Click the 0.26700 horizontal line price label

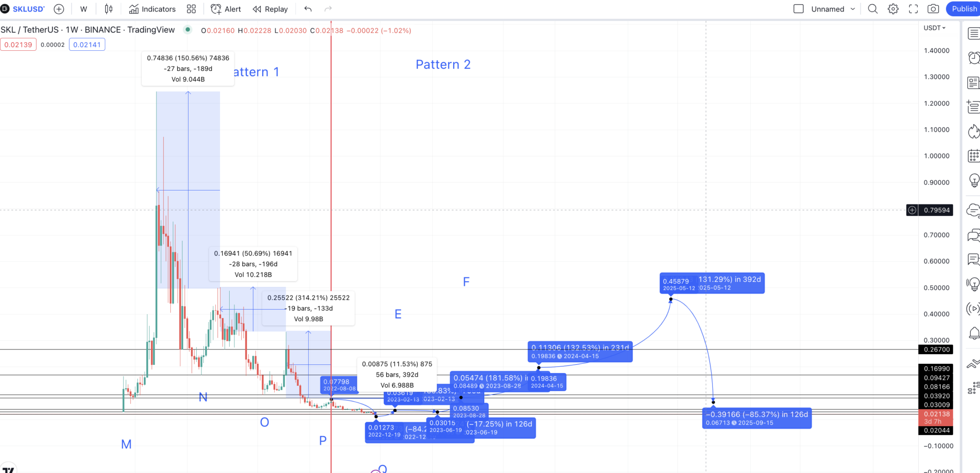(x=936, y=349)
